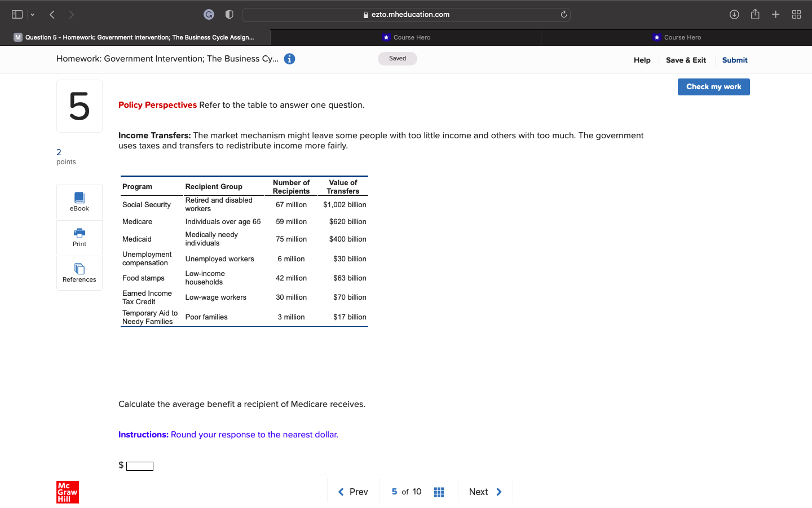Click the Prev chevron arrow

(341, 492)
